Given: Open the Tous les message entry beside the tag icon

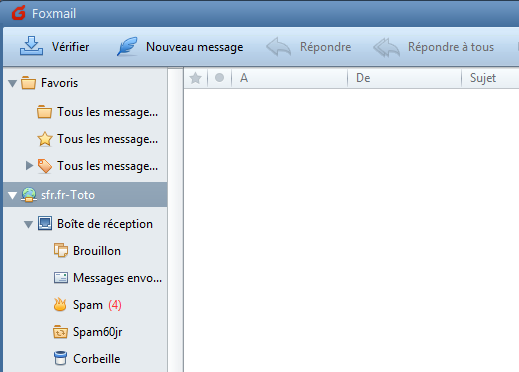Looking at the screenshot, I should [107, 166].
